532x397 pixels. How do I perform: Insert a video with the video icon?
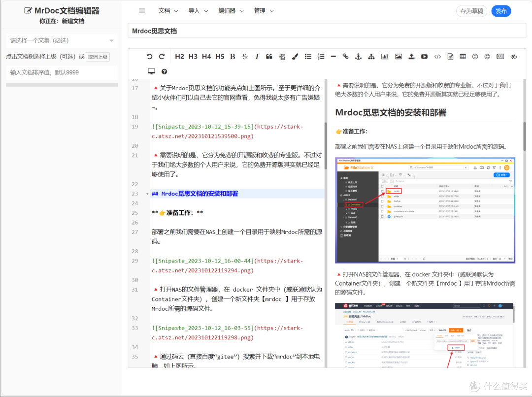(424, 57)
